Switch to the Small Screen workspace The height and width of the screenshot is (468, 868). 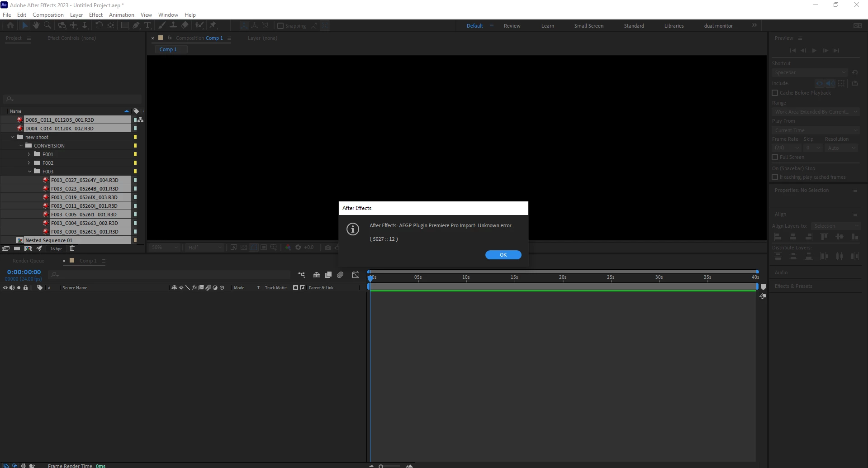[x=589, y=26]
